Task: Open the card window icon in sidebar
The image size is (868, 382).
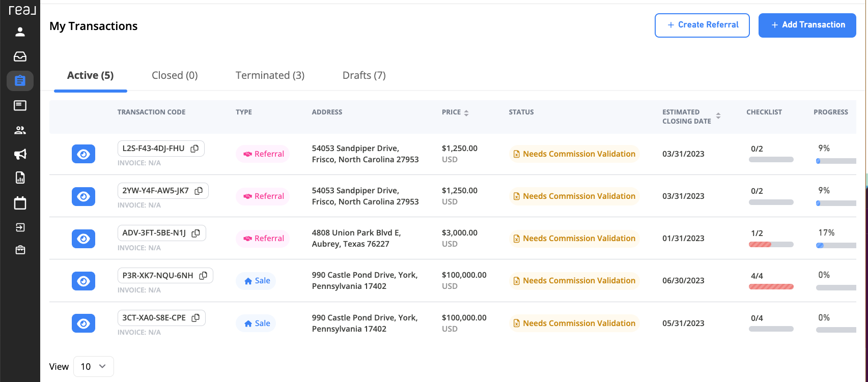Action: (x=20, y=105)
